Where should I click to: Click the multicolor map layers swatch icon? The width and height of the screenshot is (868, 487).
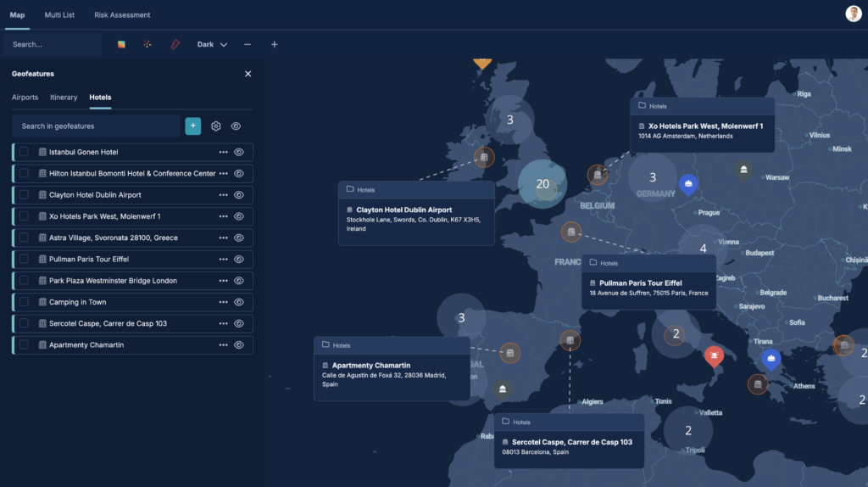coord(121,44)
